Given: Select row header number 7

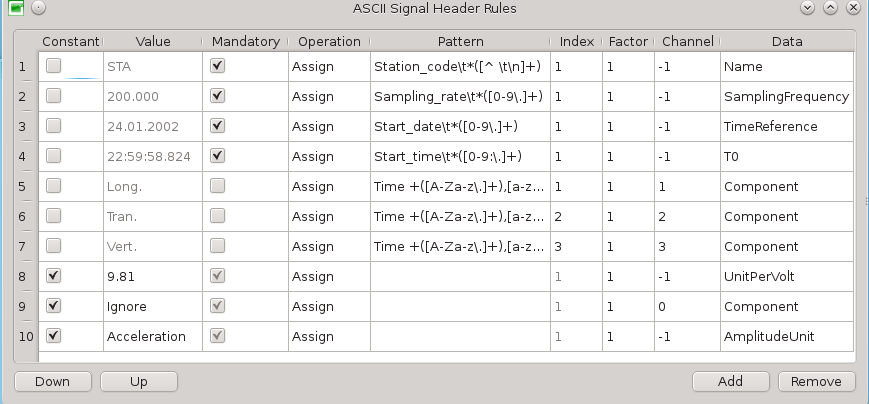Looking at the screenshot, I should (x=23, y=246).
